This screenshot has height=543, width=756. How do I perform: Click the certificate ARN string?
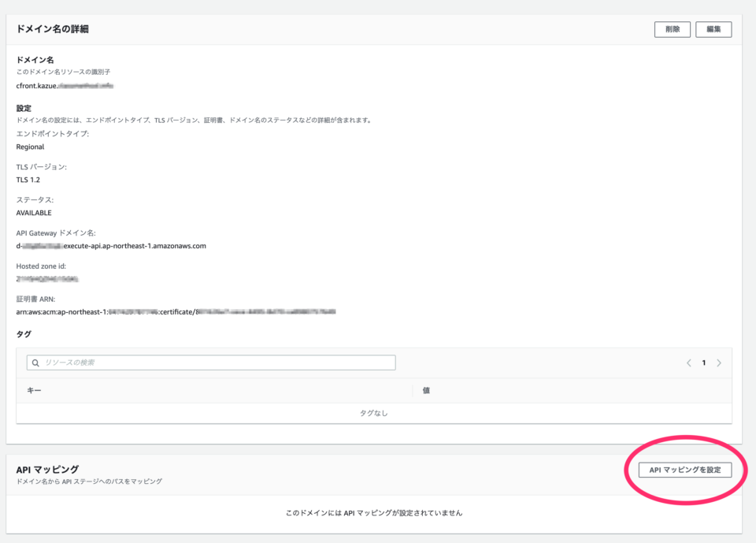coord(176,312)
